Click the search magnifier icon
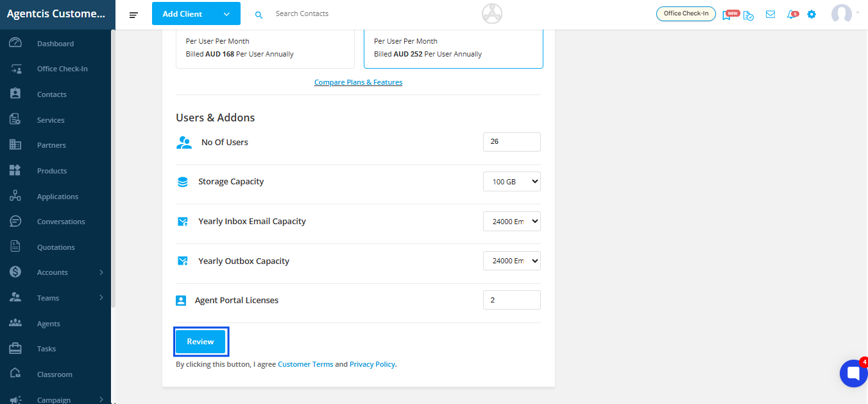Image resolution: width=868 pixels, height=404 pixels. coord(259,14)
